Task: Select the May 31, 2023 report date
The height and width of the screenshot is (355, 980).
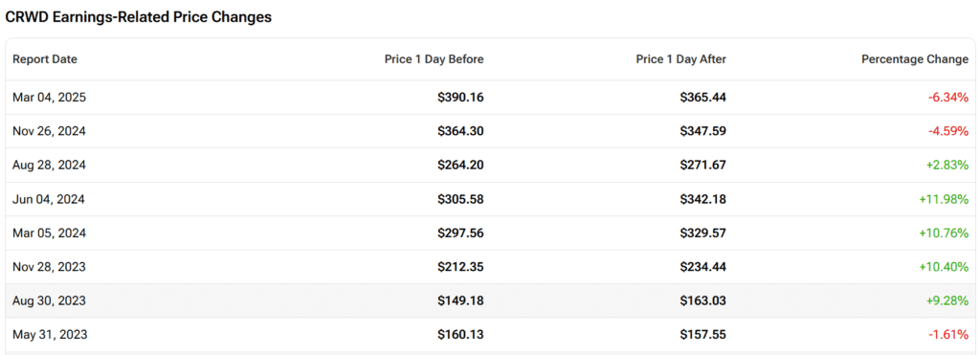Action: (50, 335)
